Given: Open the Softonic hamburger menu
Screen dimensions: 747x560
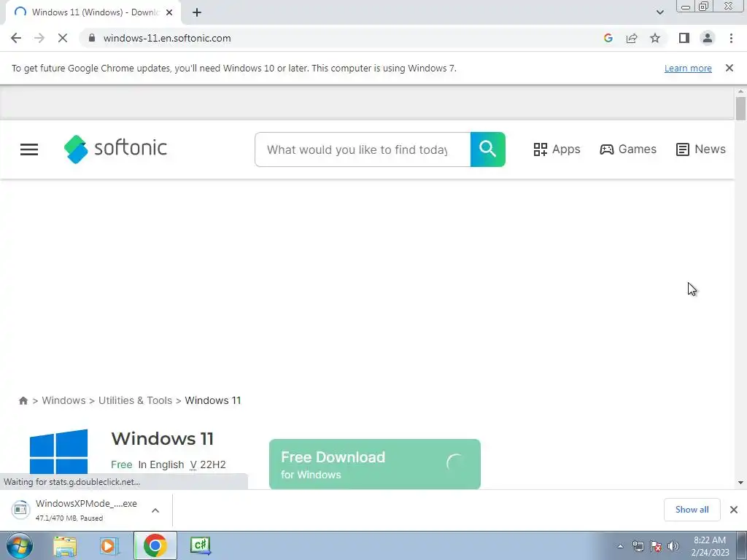Looking at the screenshot, I should pos(29,149).
